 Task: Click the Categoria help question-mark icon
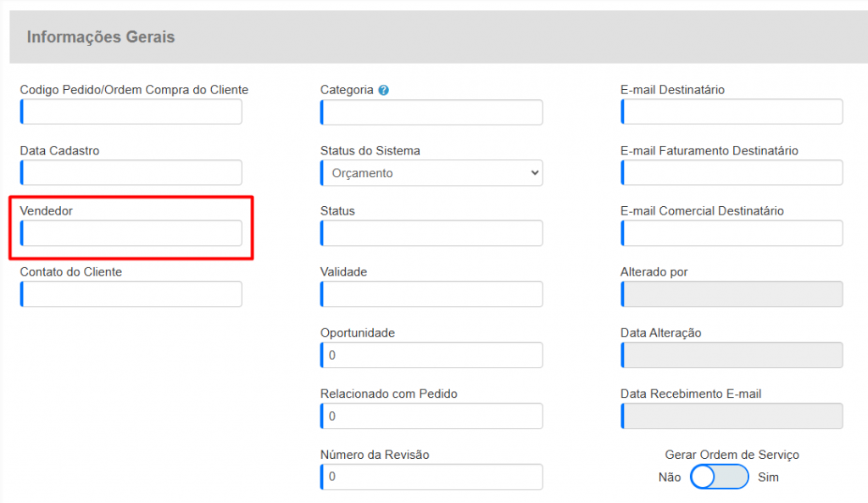pyautogui.click(x=384, y=90)
